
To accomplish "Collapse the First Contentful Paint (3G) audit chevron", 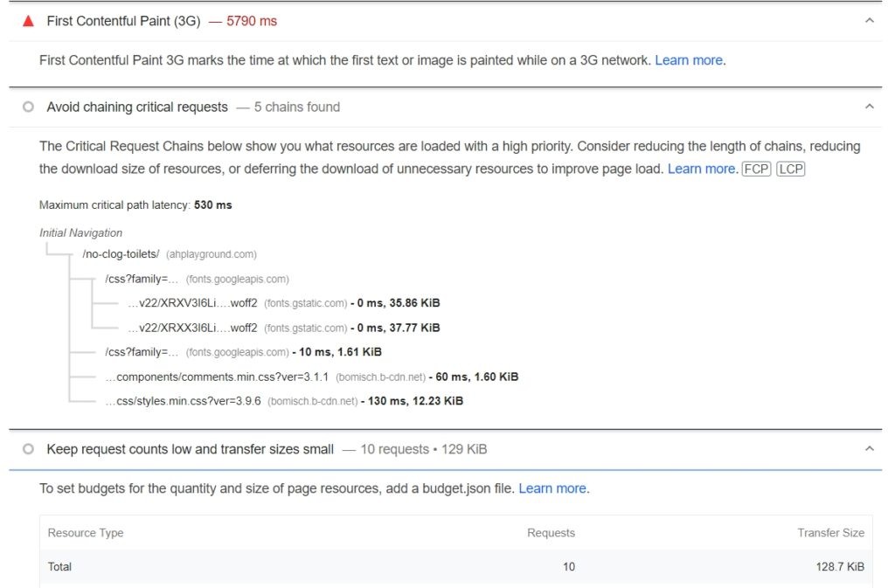I will 868,21.
